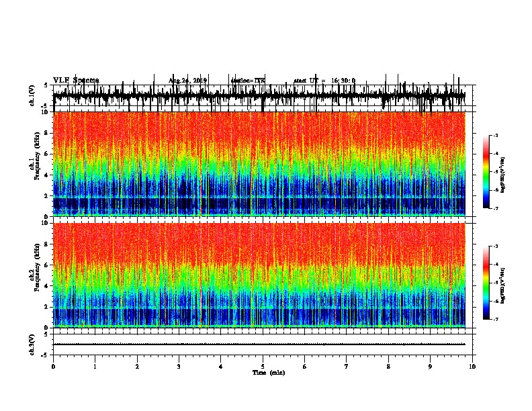Click the time axis tick label "1"
This screenshot has height=411, width=532.
(x=95, y=367)
